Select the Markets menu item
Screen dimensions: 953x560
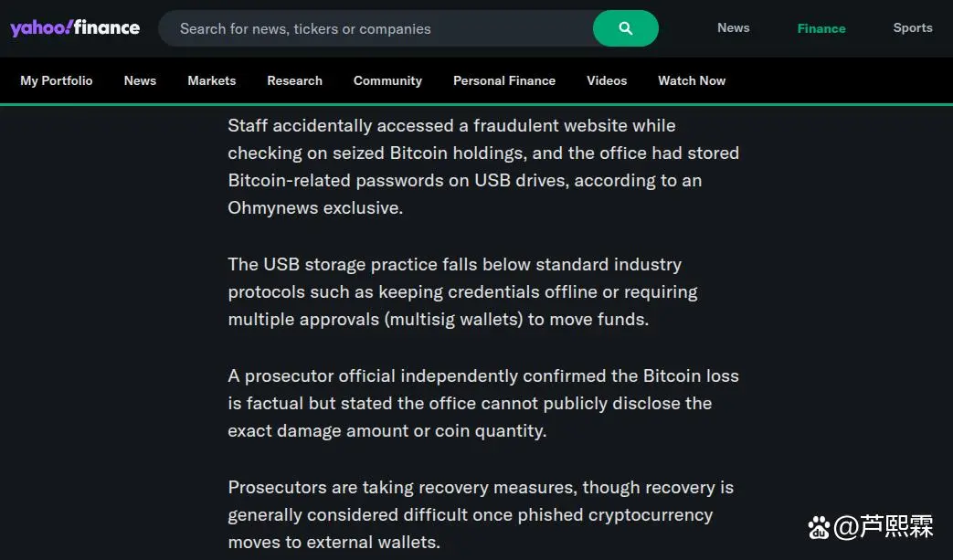211,80
